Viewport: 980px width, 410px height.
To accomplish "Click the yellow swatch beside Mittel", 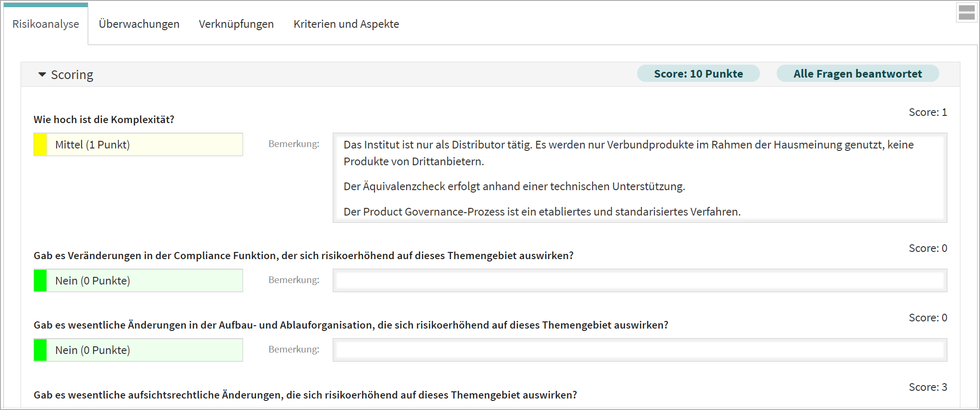I will [x=41, y=145].
